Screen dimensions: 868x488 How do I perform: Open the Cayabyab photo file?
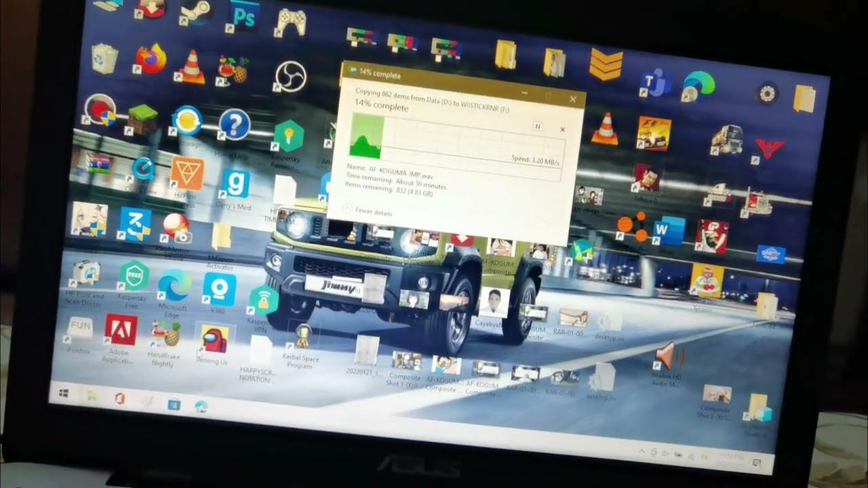[494, 302]
